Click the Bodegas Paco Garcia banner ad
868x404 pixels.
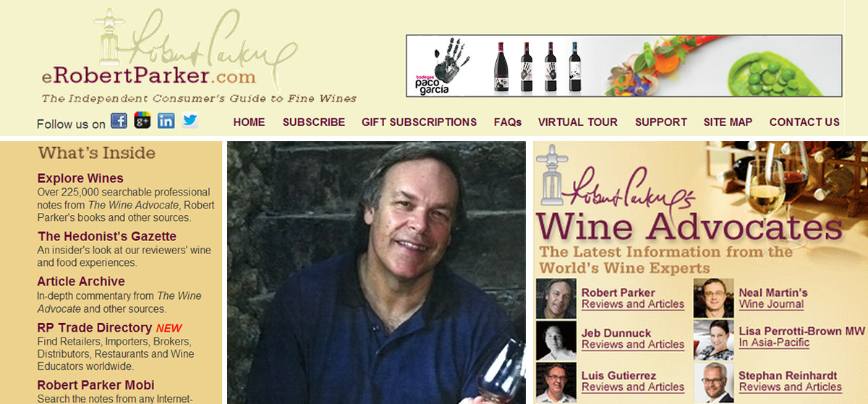pyautogui.click(x=624, y=66)
